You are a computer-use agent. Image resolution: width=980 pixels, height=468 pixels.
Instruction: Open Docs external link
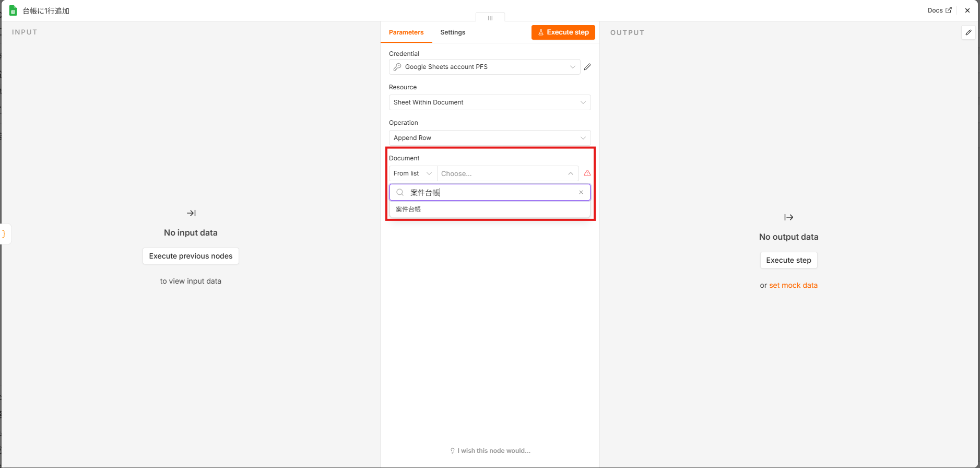coord(939,10)
